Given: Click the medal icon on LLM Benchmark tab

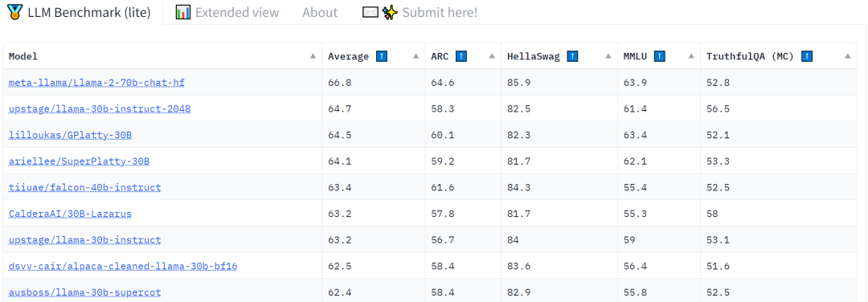Looking at the screenshot, I should pos(15,12).
